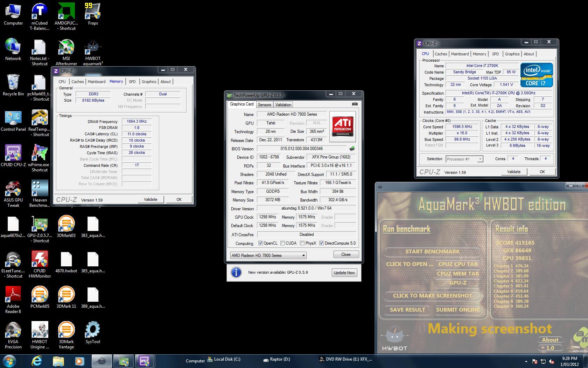Click SUBMIT ONLINE in AquaMark3
The image size is (588, 368).
[458, 310]
